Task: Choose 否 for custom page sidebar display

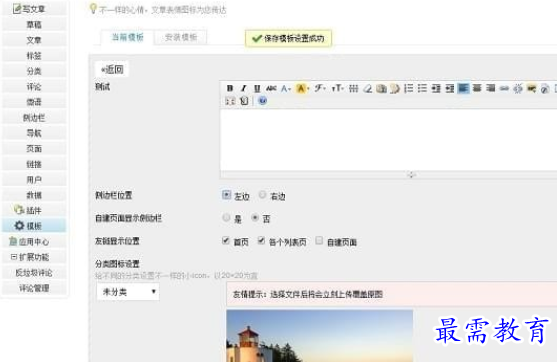Action: pos(255,217)
